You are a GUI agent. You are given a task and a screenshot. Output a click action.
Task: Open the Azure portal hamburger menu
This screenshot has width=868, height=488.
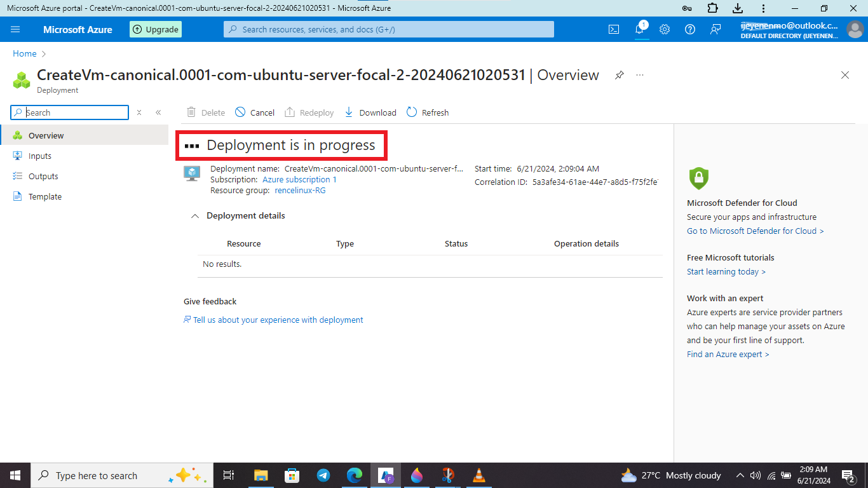click(x=15, y=29)
